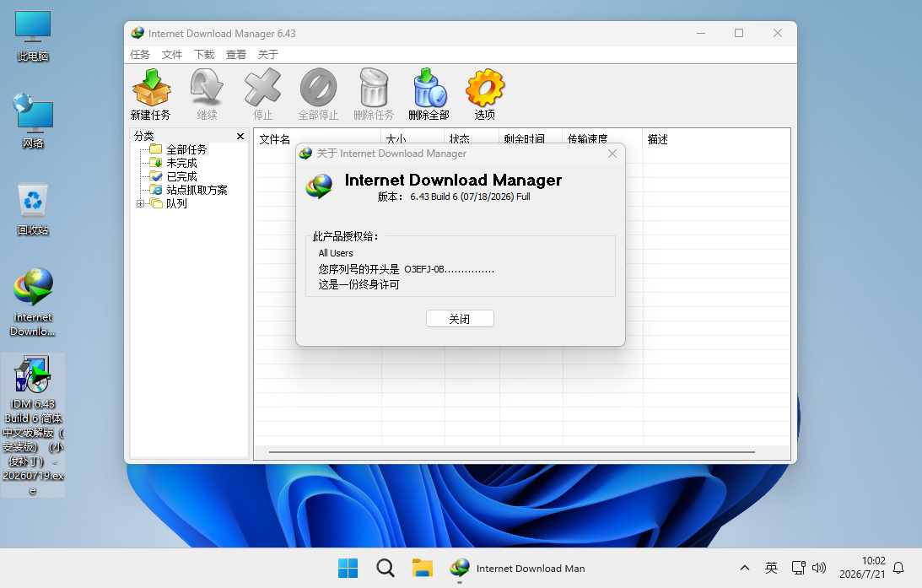Open the 下载 menu
This screenshot has width=922, height=588.
click(204, 55)
